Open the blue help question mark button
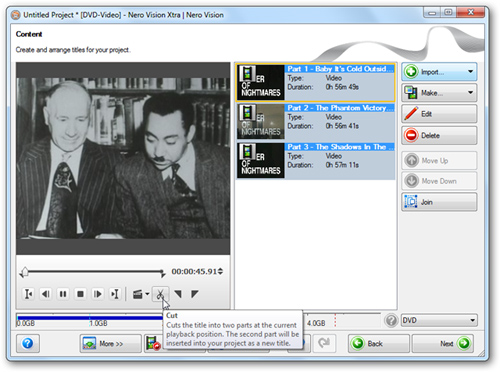Viewport: 500px width, 372px height. point(28,343)
